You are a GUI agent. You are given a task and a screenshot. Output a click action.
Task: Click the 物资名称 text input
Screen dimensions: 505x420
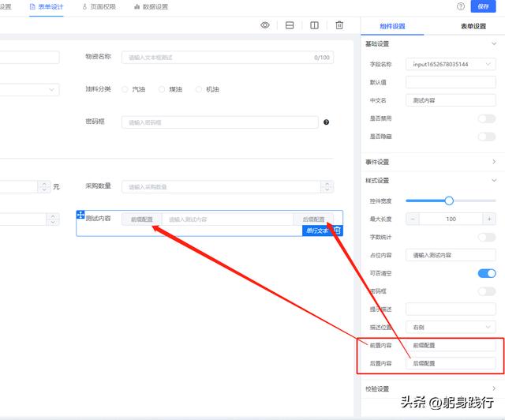(227, 58)
